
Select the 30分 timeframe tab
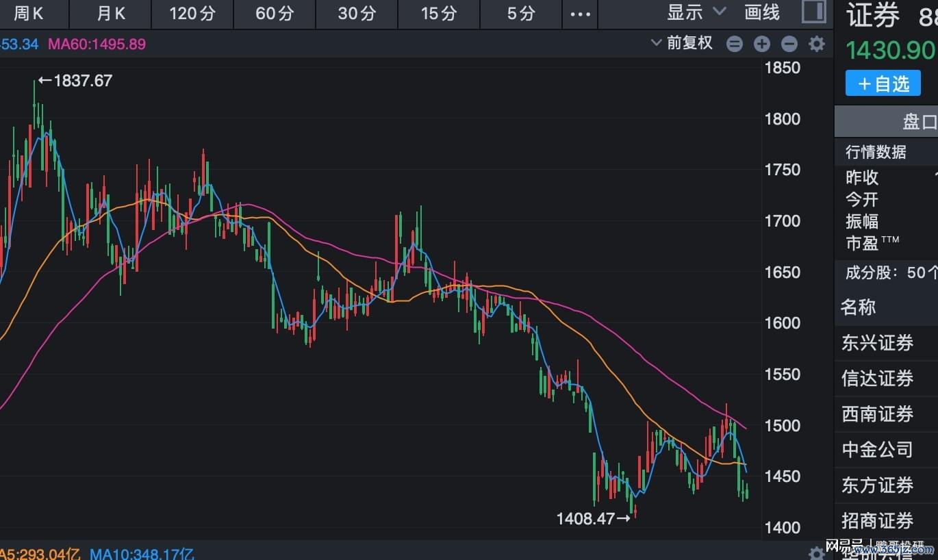(x=357, y=13)
